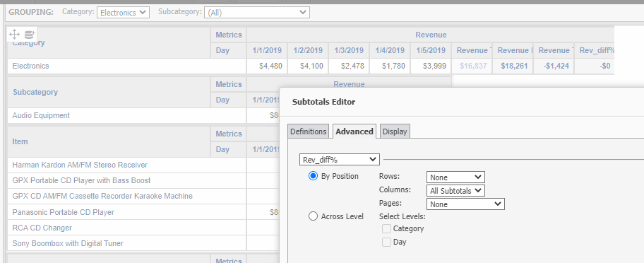The image size is (644, 263).
Task: Click GPX CD AM/FM Cassette Recorder Karaoke Machine
Action: [127, 196]
